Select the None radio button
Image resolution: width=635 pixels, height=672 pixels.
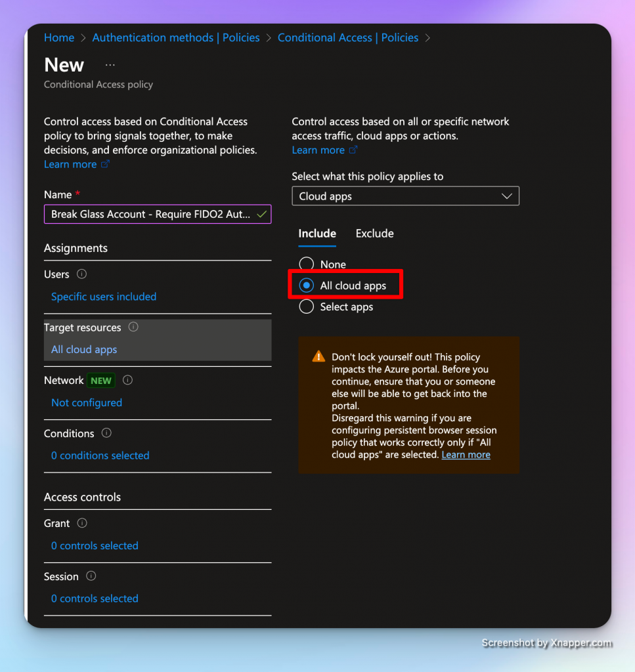point(306,264)
